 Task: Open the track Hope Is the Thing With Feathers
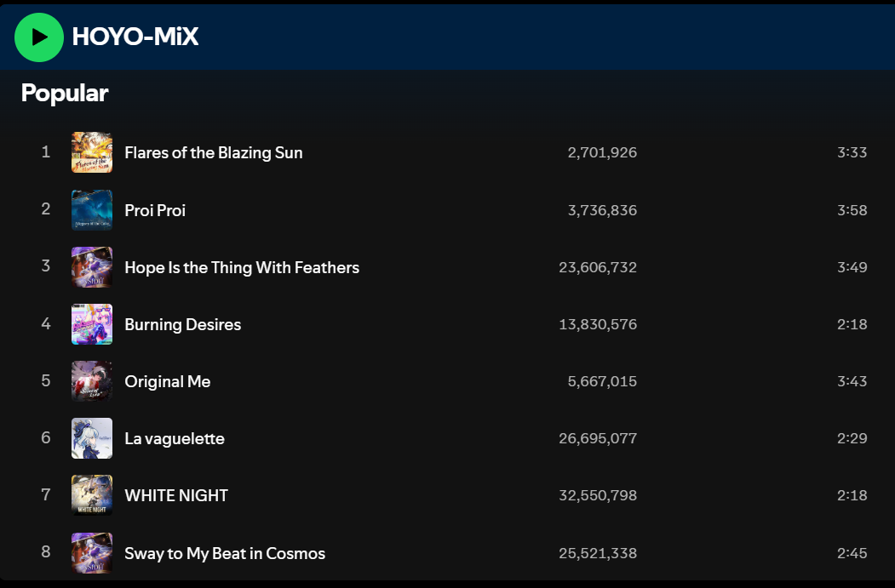pyautogui.click(x=242, y=267)
